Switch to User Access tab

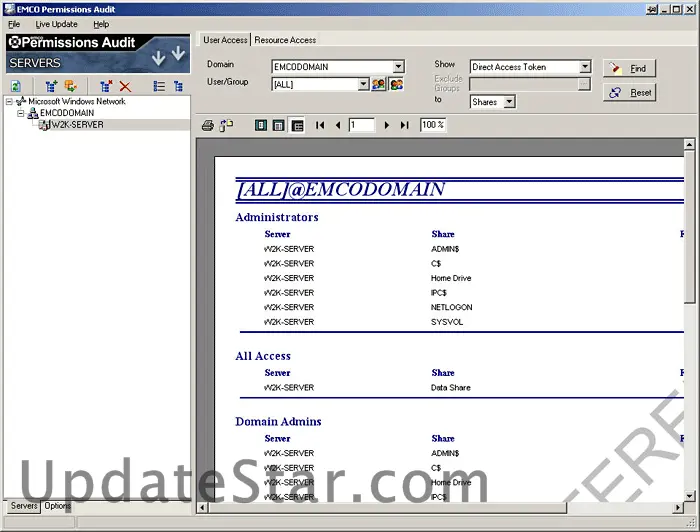click(225, 40)
